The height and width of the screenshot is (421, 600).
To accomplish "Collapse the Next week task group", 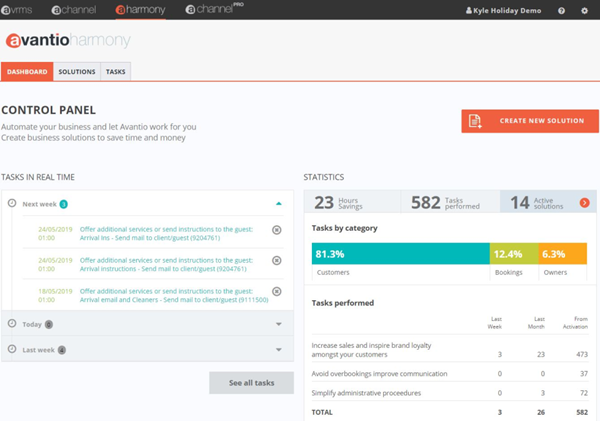I will coord(279,204).
